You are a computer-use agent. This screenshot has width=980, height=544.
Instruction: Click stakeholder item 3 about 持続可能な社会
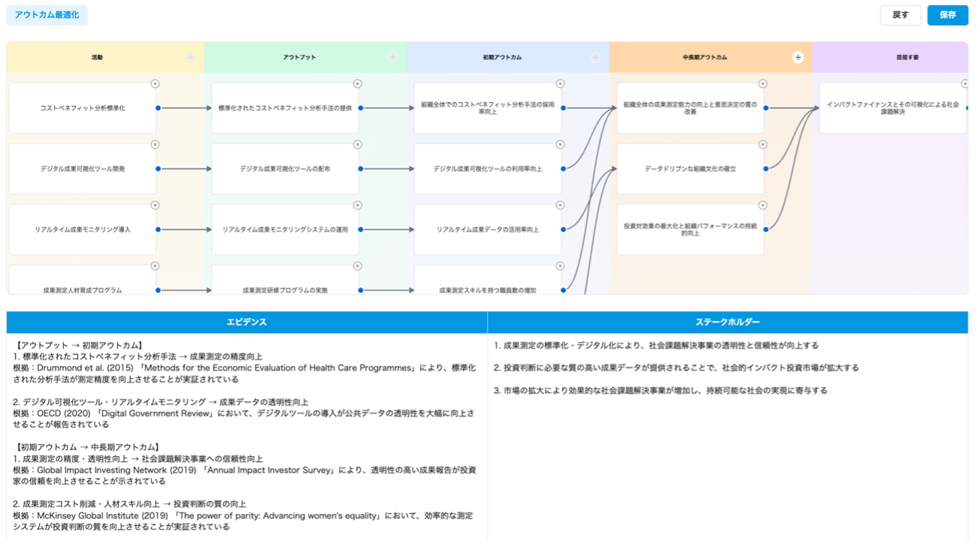[x=661, y=391]
